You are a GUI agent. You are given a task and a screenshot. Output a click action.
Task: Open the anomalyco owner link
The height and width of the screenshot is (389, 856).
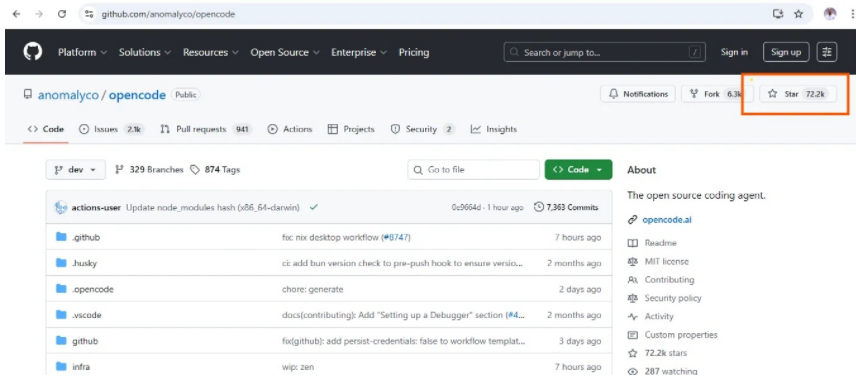68,95
